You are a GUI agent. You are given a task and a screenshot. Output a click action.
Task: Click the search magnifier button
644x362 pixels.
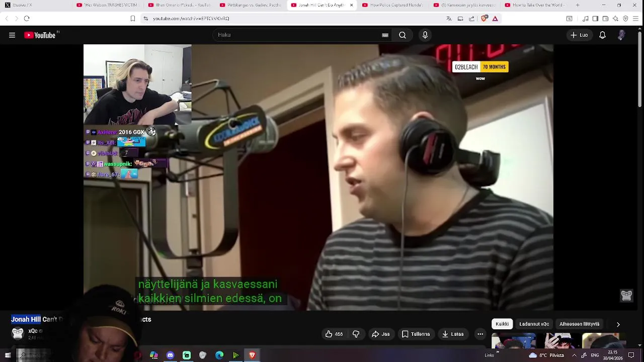coord(403,35)
